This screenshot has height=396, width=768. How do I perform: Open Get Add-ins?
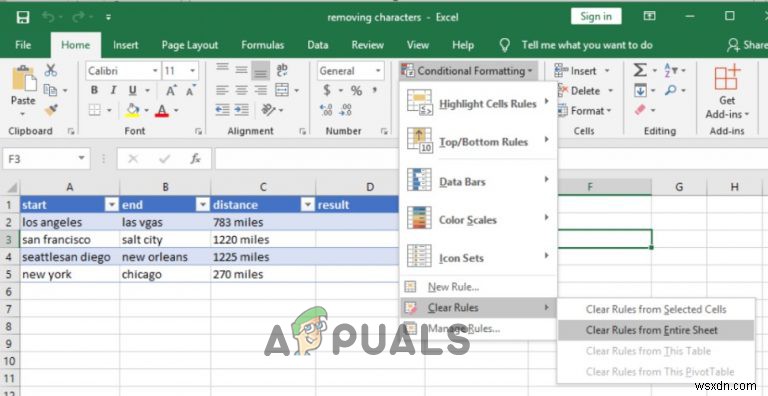point(727,92)
